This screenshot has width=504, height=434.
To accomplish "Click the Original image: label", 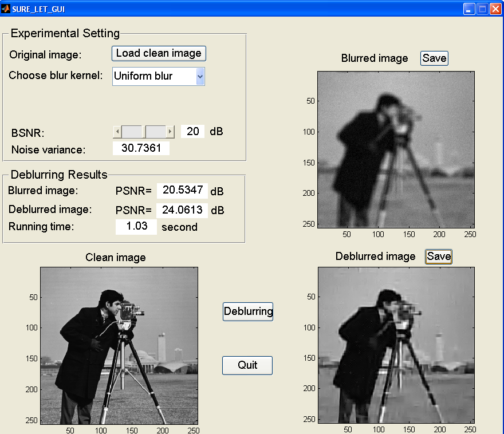I will [x=45, y=54].
